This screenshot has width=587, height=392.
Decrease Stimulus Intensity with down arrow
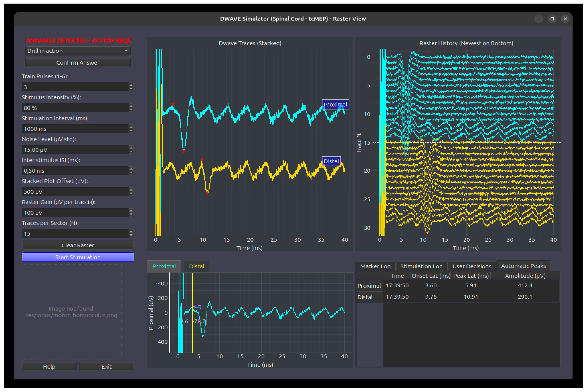click(131, 110)
